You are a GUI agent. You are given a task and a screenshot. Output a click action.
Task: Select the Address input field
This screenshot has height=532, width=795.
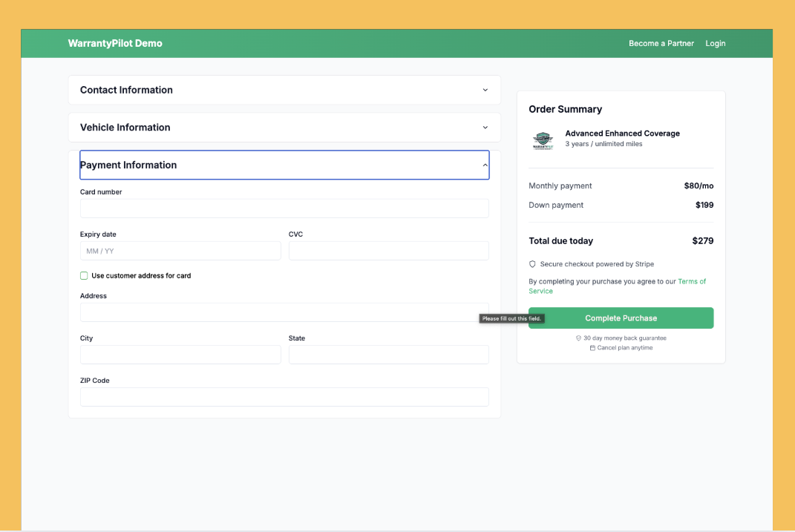coord(284,312)
